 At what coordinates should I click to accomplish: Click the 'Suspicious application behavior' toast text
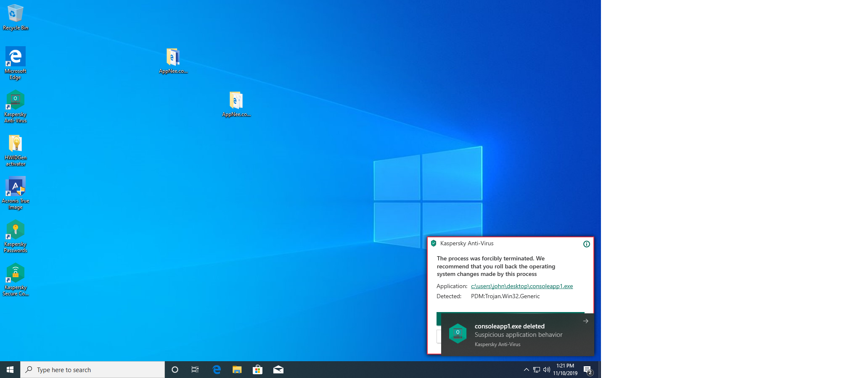coord(519,335)
